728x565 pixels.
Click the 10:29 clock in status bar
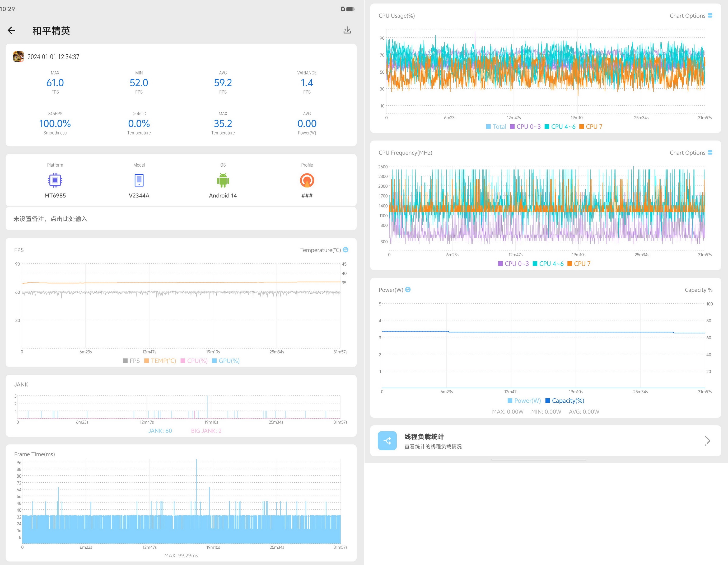coord(7,9)
